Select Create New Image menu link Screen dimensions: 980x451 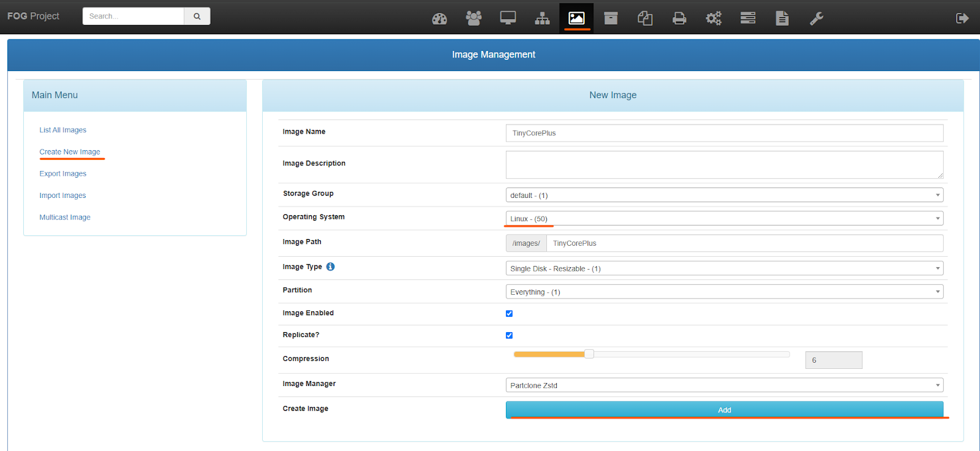(70, 152)
